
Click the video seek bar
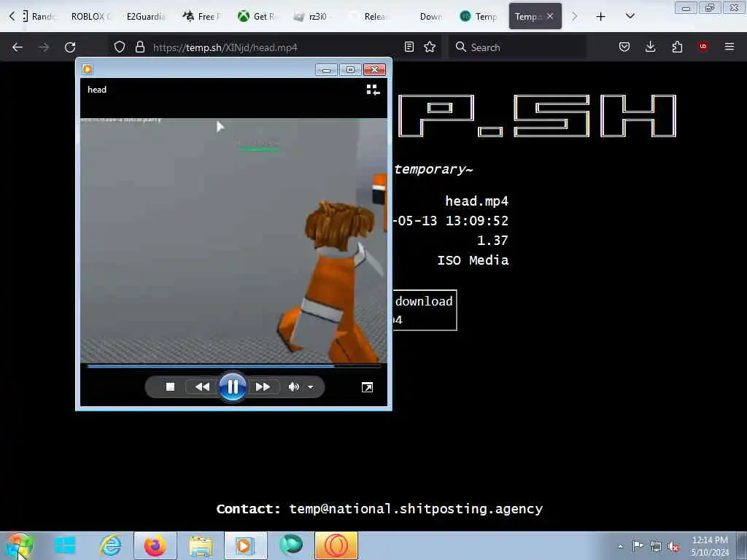(234, 366)
